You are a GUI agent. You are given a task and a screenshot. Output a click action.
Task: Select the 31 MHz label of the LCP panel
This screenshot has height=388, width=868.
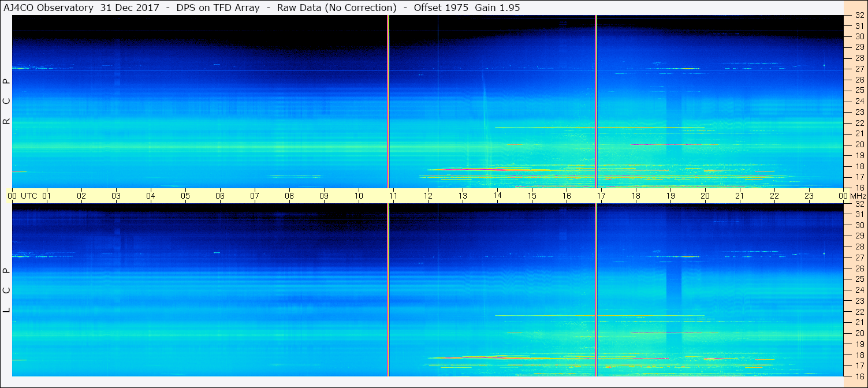(x=859, y=214)
